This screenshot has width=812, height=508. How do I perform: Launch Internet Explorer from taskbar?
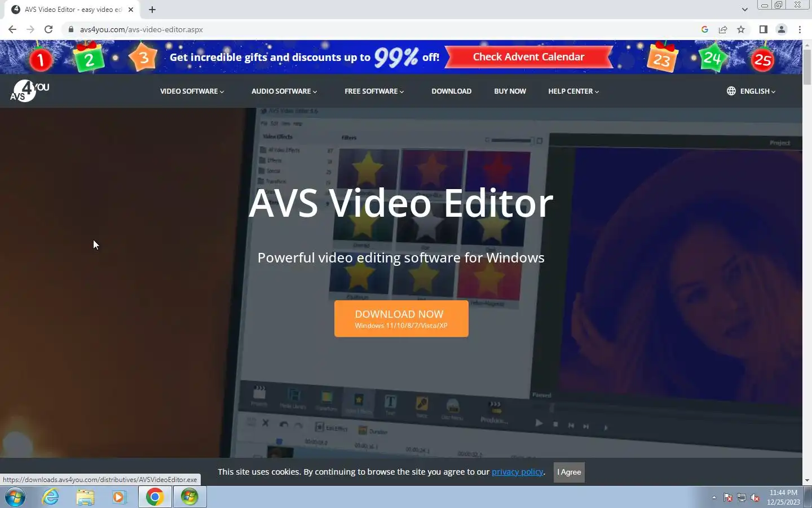pyautogui.click(x=51, y=497)
